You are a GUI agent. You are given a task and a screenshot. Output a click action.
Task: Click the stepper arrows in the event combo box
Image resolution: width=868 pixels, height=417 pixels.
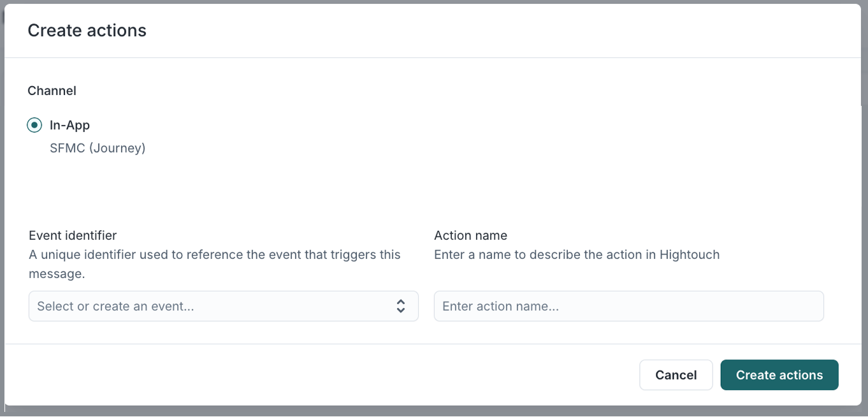[x=401, y=306]
